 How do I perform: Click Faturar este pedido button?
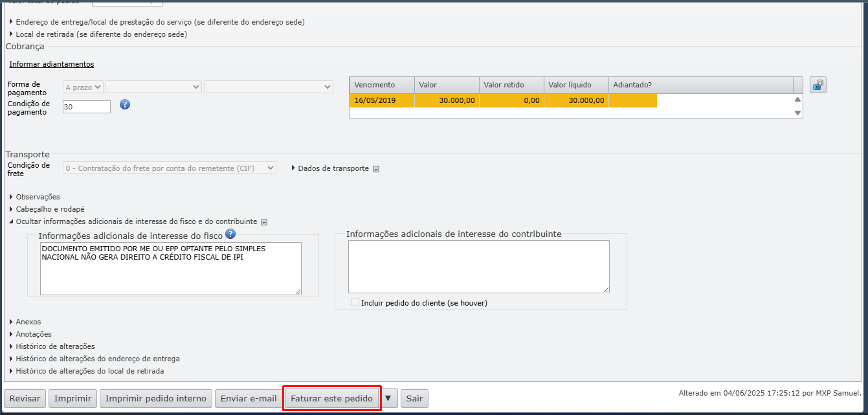[331, 398]
